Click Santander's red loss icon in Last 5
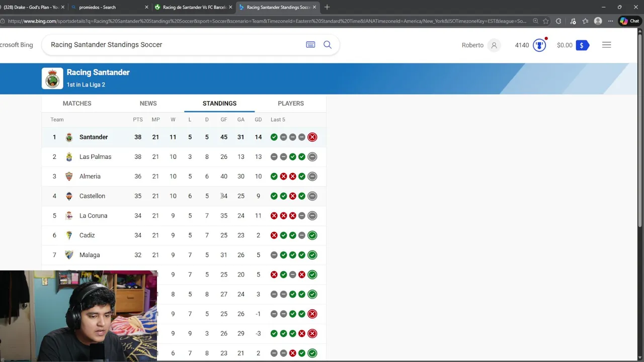 click(x=312, y=137)
